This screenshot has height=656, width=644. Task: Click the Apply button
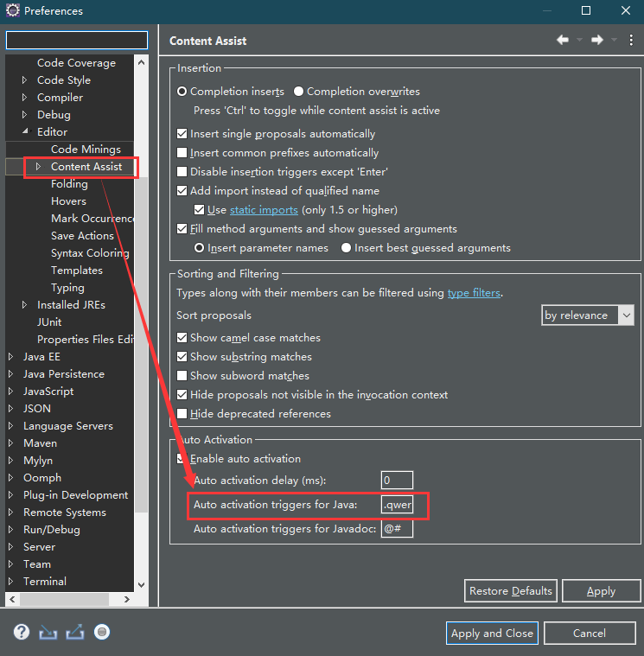(601, 590)
